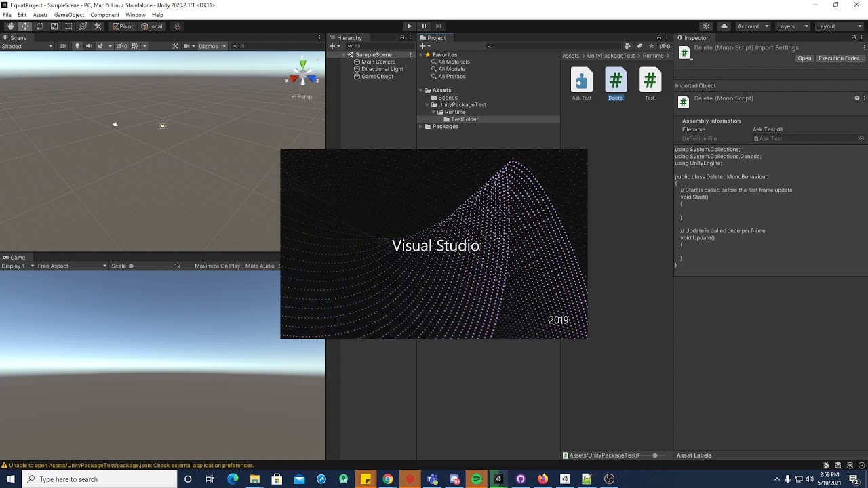Select the Move tool in the toolbar

(25, 26)
